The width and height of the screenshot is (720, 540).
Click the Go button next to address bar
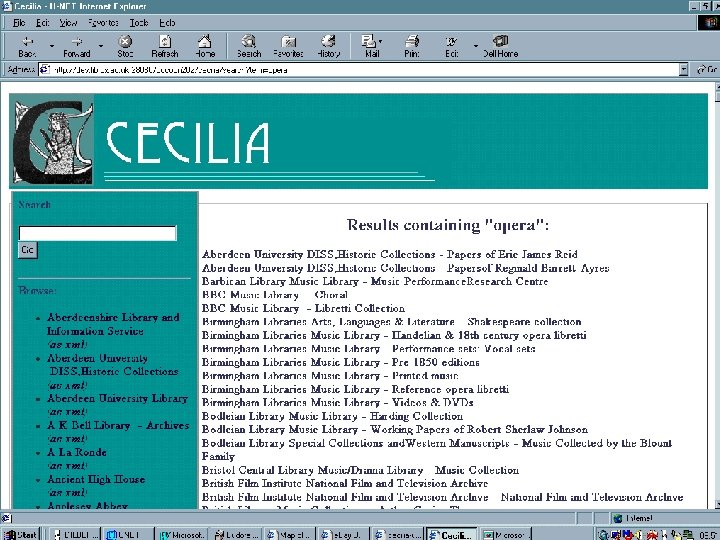(707, 70)
